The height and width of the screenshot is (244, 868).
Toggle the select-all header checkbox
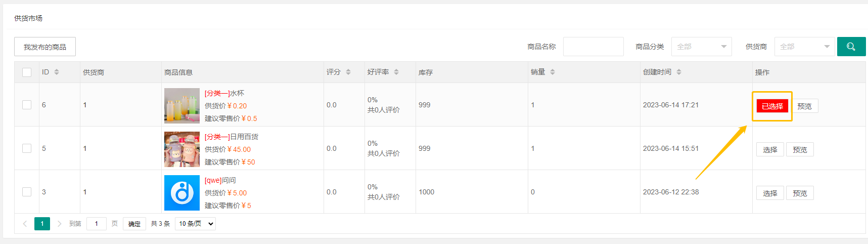click(27, 72)
